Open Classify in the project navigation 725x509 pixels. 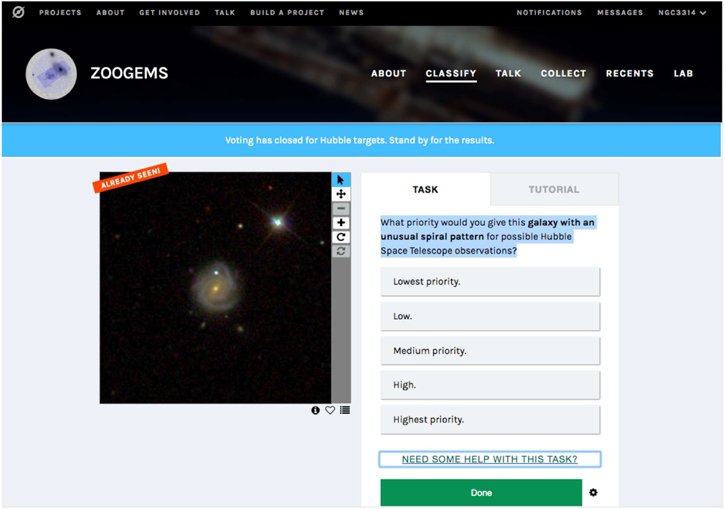click(x=451, y=73)
